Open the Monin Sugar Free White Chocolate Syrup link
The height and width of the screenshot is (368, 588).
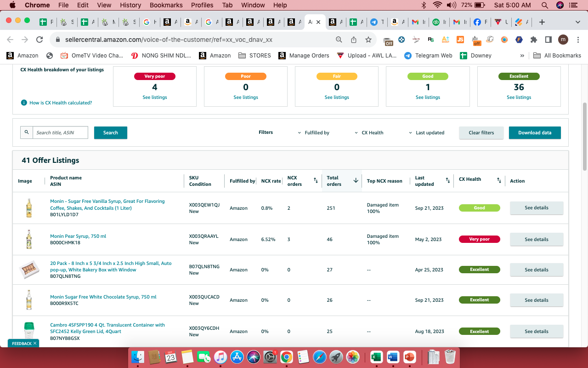click(x=103, y=297)
